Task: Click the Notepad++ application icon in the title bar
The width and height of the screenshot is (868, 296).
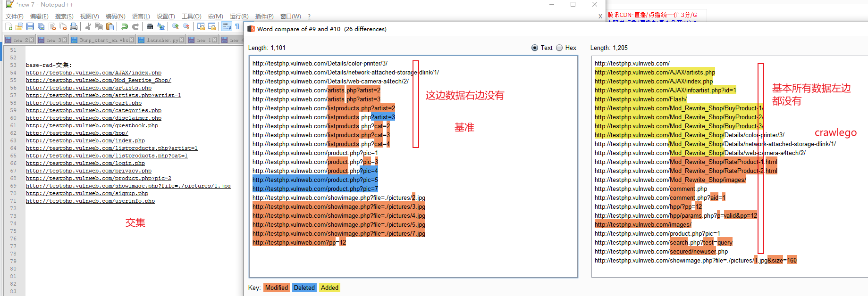Action: tap(9, 4)
